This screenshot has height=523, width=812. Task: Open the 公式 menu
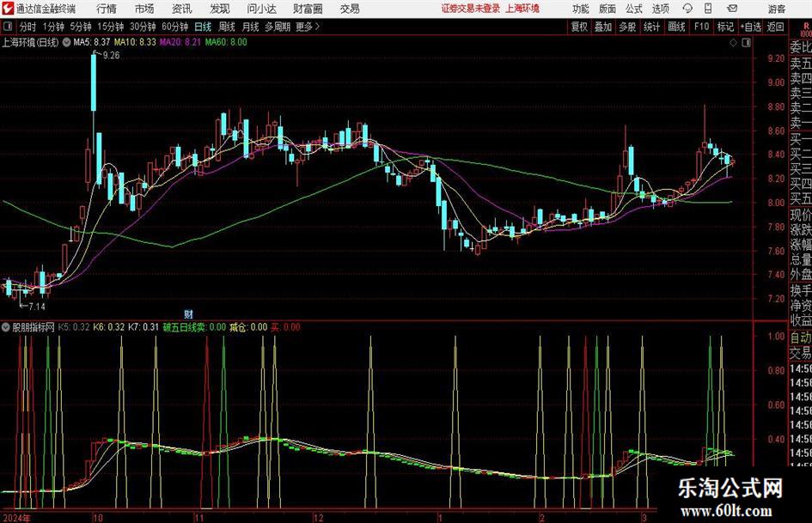click(634, 9)
